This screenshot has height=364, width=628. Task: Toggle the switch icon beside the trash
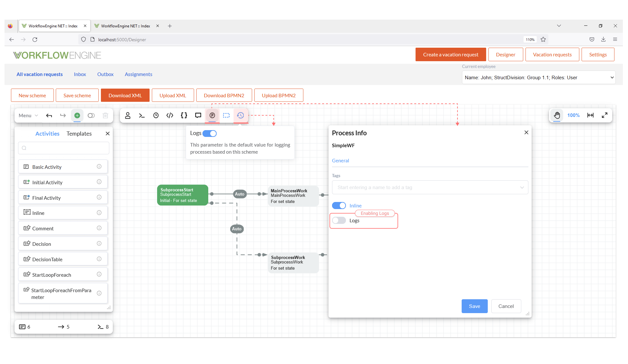pyautogui.click(x=91, y=116)
